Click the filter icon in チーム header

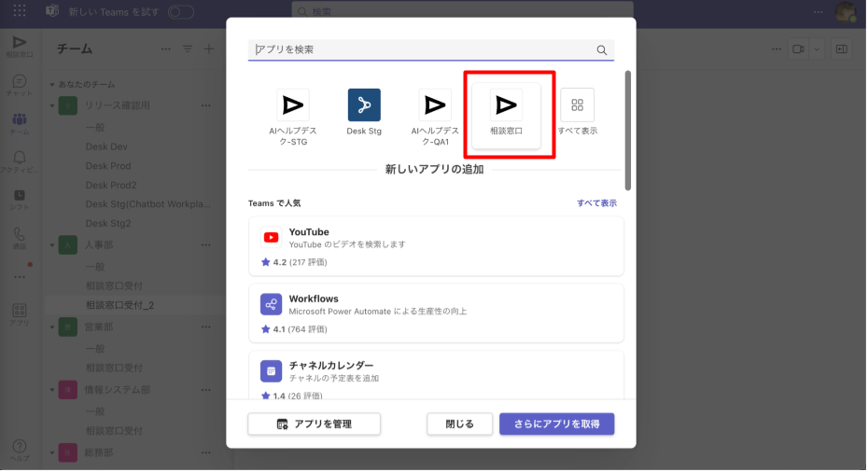188,49
